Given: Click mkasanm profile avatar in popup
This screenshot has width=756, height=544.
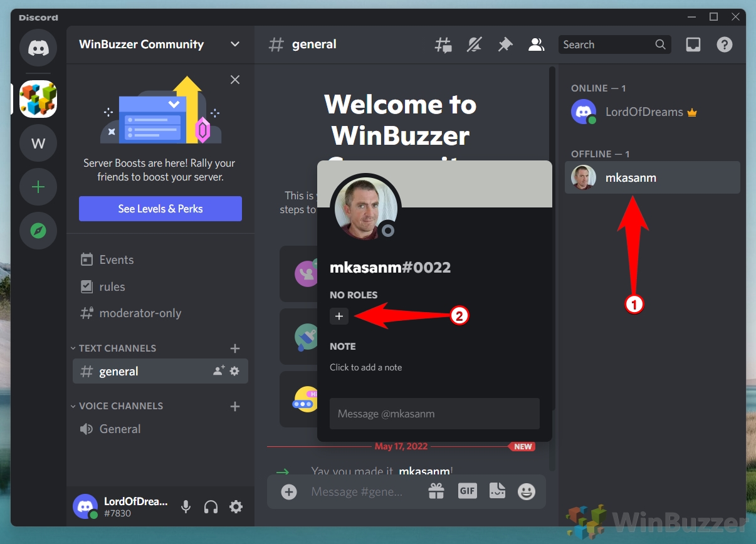Looking at the screenshot, I should point(365,207).
